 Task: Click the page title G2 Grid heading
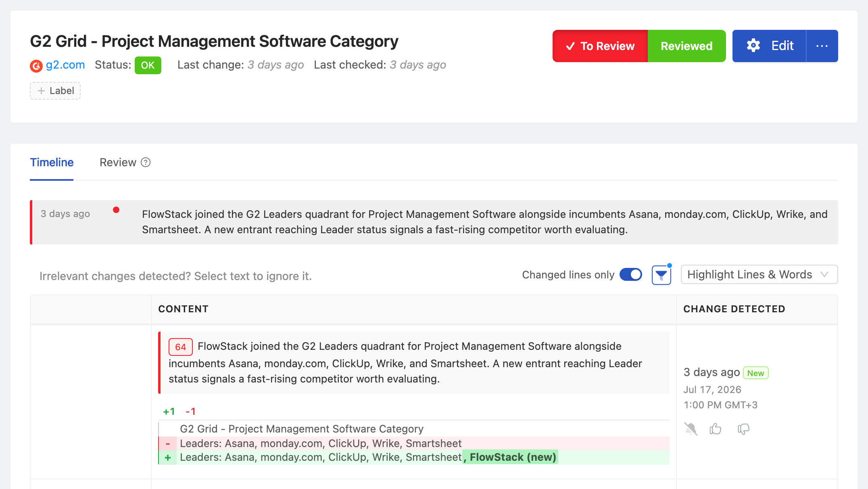pyautogui.click(x=214, y=41)
